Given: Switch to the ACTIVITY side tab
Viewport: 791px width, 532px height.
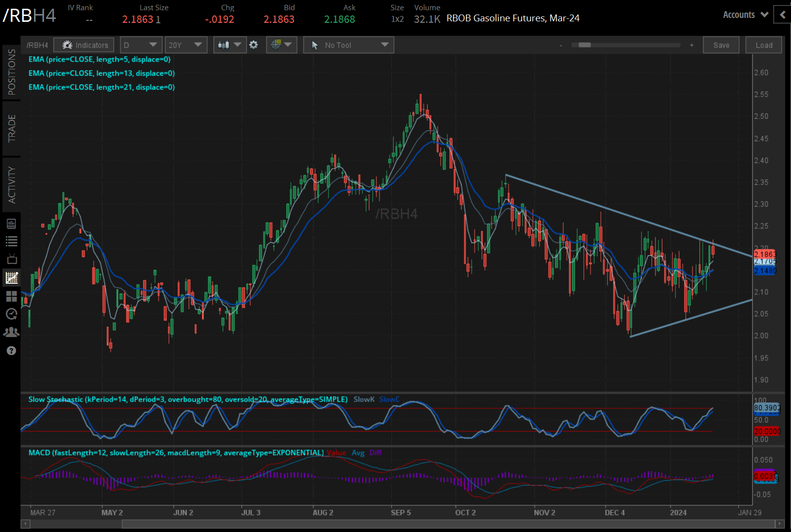Looking at the screenshot, I should (x=12, y=185).
